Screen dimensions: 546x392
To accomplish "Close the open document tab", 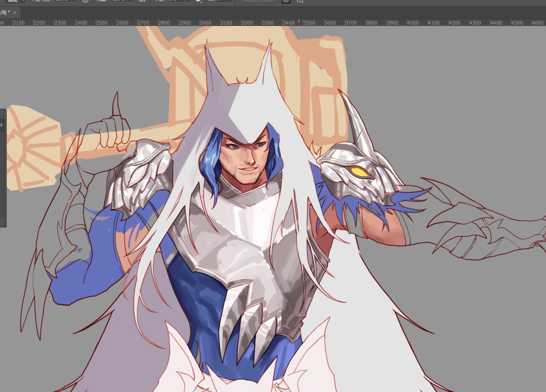I will click(x=15, y=13).
